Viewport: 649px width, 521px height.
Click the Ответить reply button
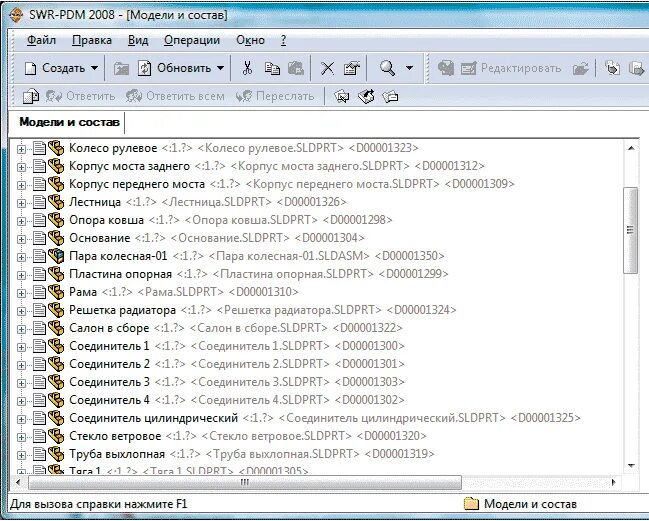point(80,96)
